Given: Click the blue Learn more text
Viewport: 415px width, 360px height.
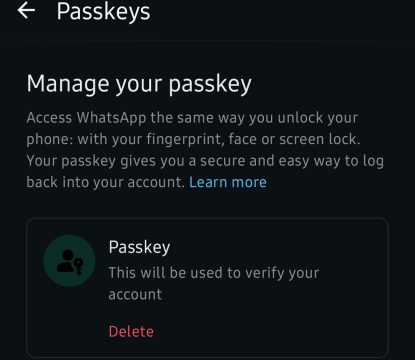Looking at the screenshot, I should pos(228,182).
